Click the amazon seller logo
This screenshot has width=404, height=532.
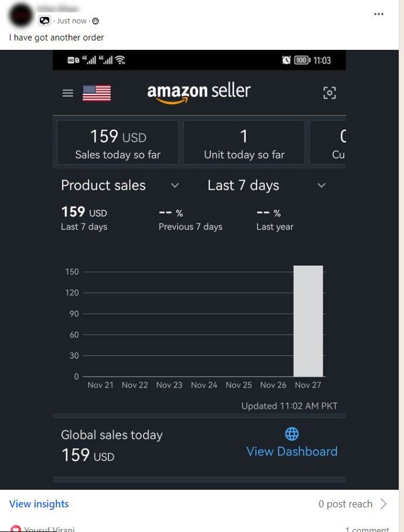click(199, 92)
